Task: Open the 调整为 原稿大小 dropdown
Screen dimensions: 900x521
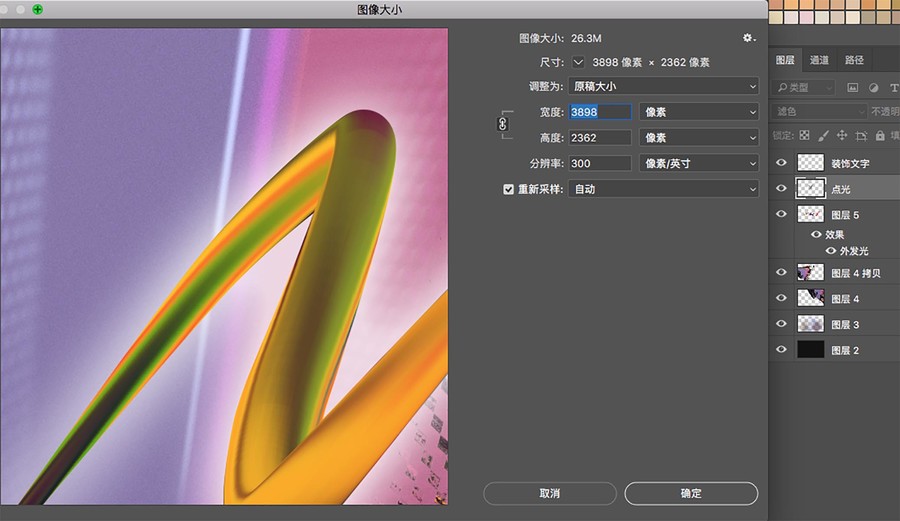Action: coord(664,86)
